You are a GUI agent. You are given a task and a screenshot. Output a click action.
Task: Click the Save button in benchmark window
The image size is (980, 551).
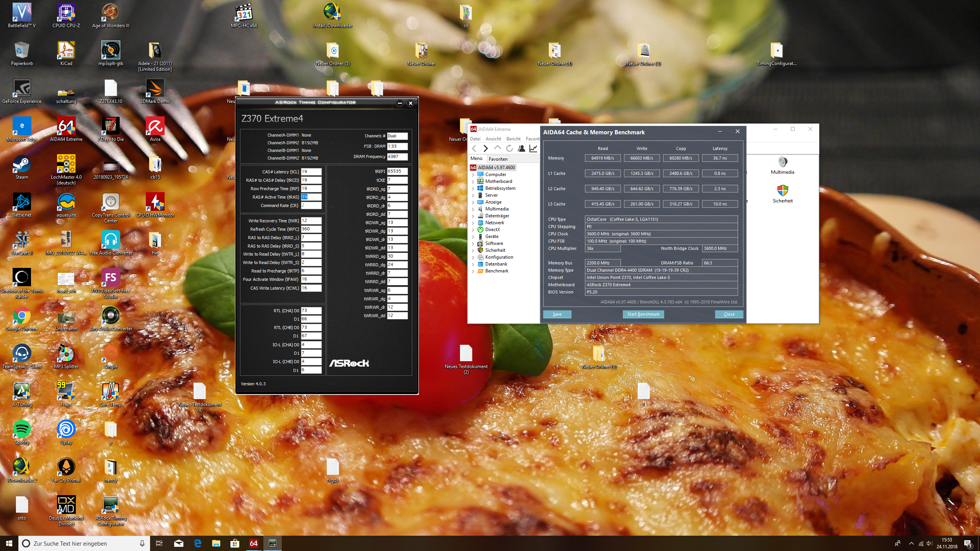tap(557, 314)
